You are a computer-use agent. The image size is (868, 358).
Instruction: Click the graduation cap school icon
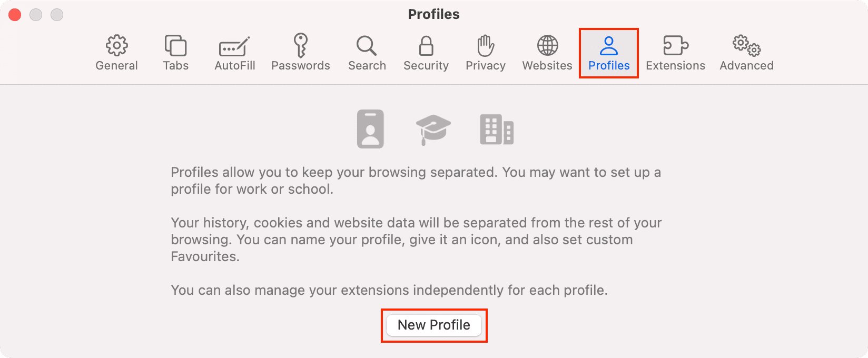tap(433, 129)
